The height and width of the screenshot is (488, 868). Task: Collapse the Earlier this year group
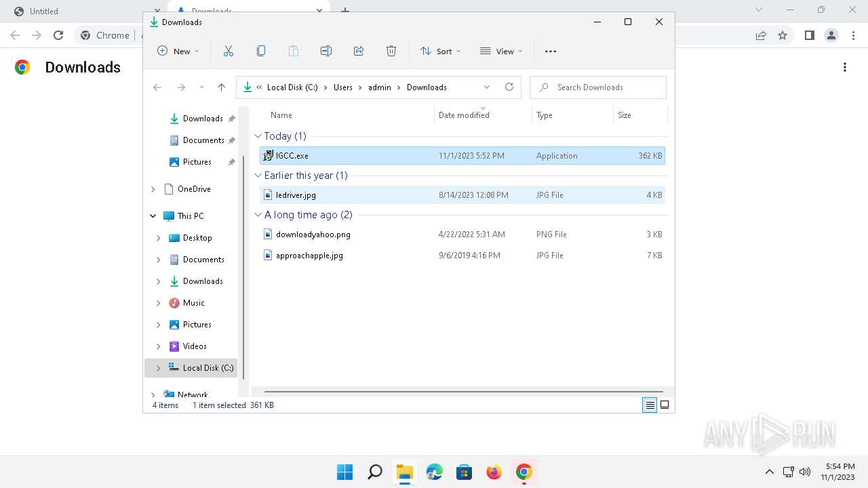(258, 176)
